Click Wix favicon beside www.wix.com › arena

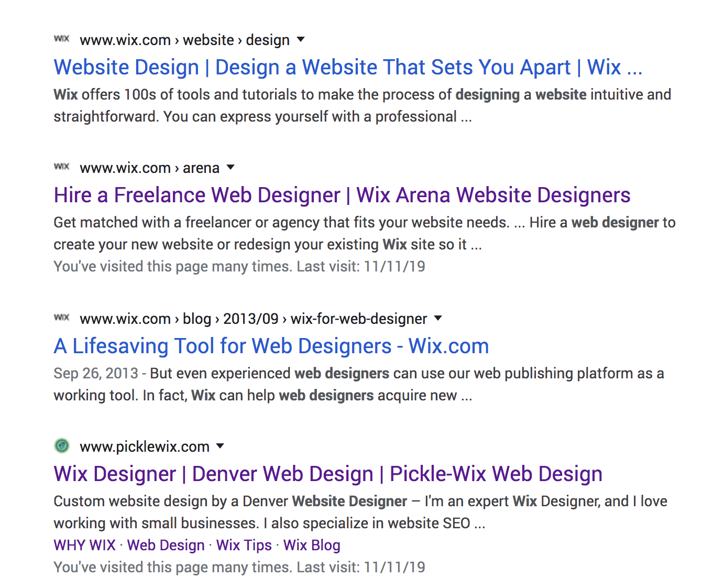tap(62, 167)
